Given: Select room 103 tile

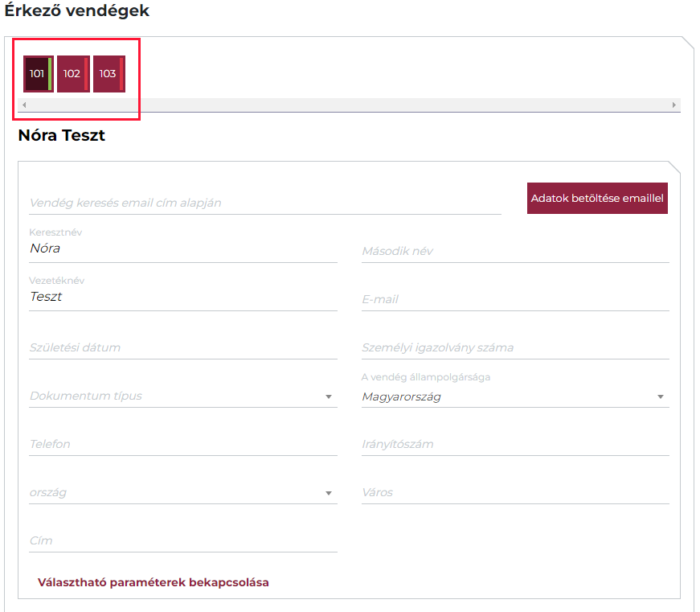Looking at the screenshot, I should pos(108,74).
